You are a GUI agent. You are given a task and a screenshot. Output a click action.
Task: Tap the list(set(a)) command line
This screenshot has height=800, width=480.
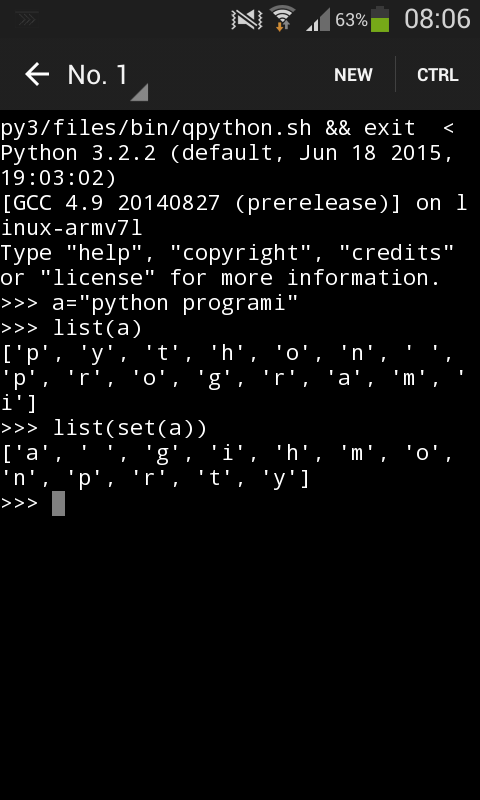104,429
